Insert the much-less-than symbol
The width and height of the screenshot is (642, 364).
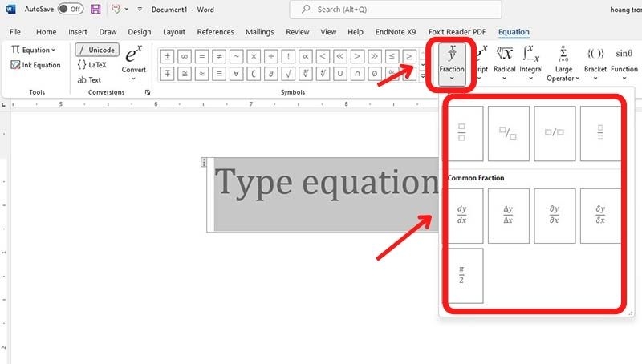click(x=339, y=56)
